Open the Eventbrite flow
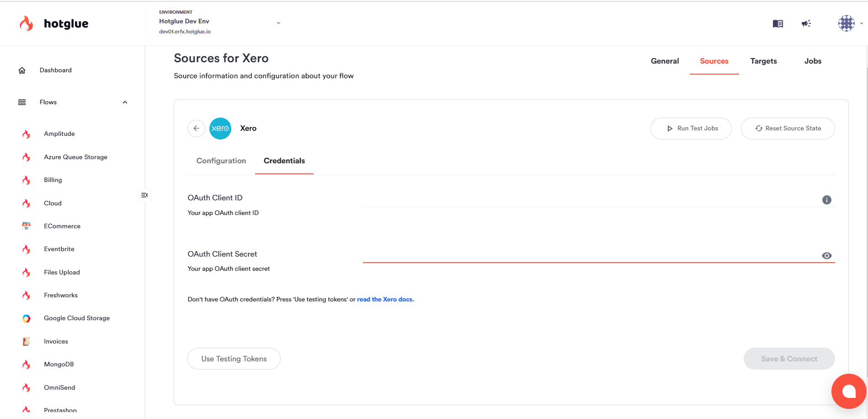 (59, 249)
